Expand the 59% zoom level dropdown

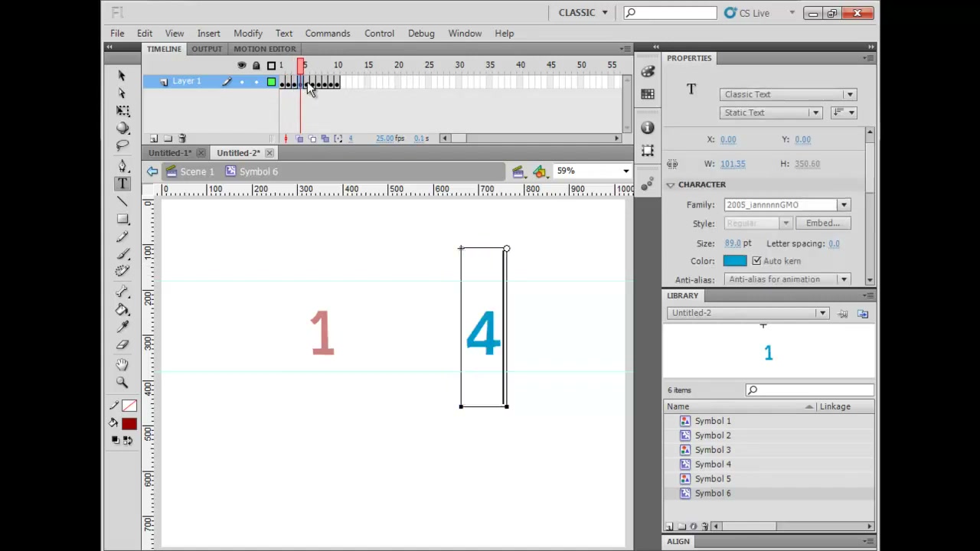(593, 171)
